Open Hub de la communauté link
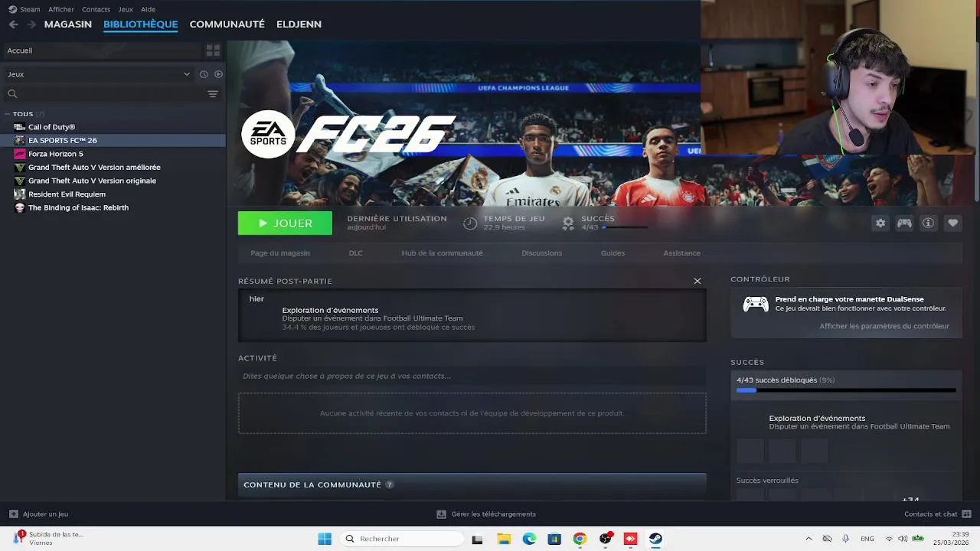The height and width of the screenshot is (551, 980). coord(442,253)
